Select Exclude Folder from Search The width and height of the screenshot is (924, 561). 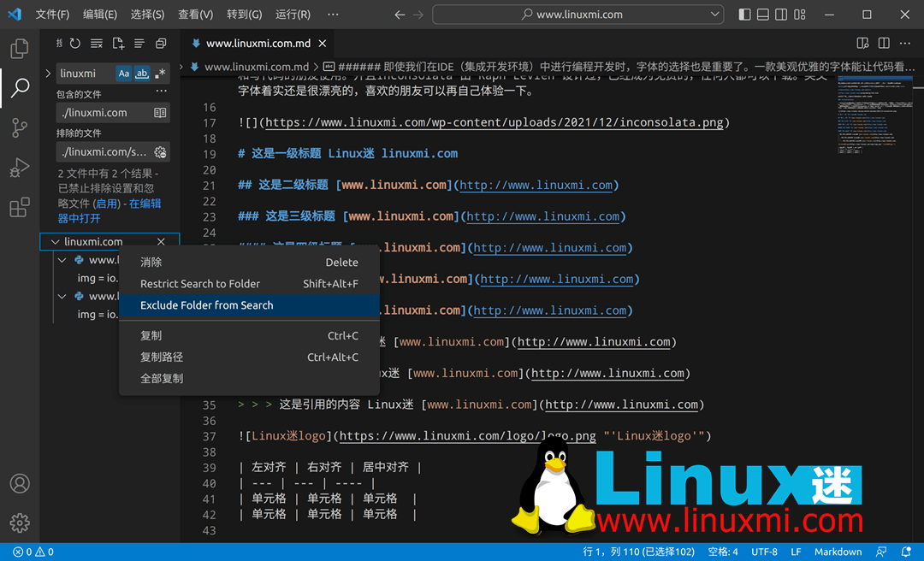point(205,304)
